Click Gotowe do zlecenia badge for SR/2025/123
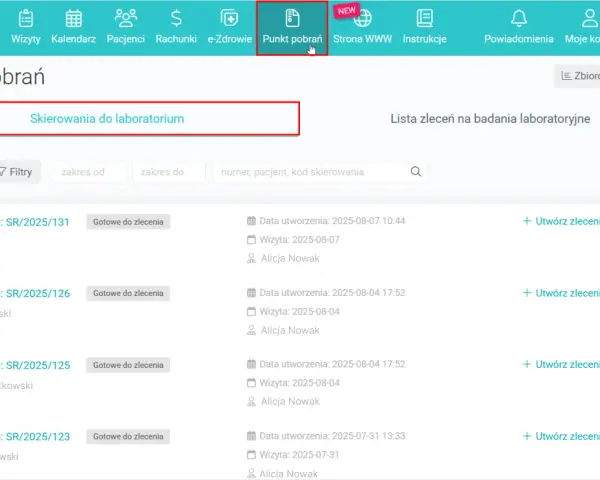 (x=128, y=436)
